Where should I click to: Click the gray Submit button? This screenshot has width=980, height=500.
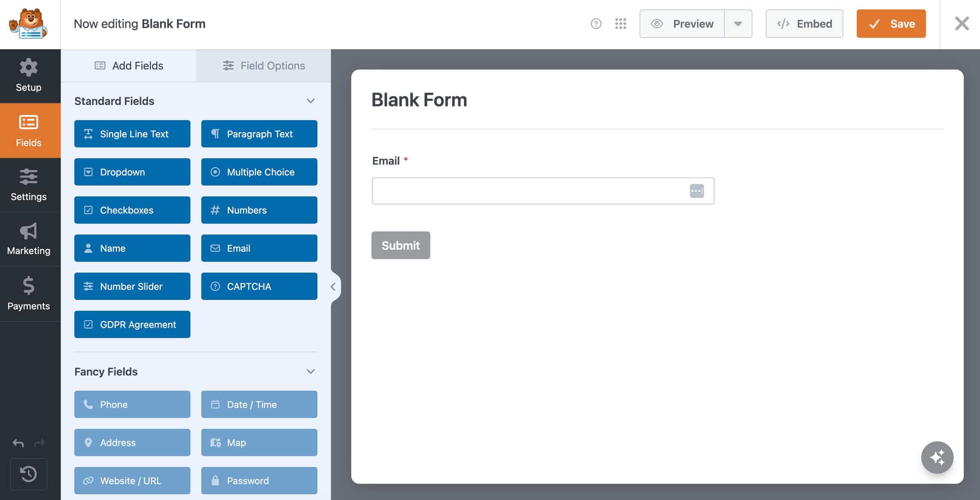[x=401, y=245]
